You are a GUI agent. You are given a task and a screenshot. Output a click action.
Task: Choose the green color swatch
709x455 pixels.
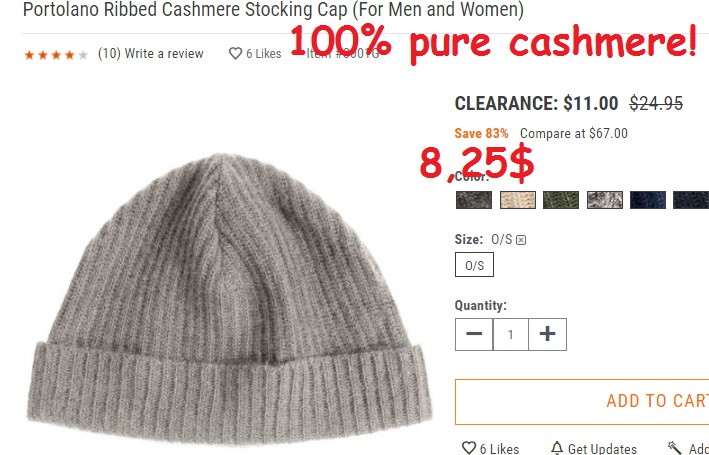pyautogui.click(x=561, y=200)
